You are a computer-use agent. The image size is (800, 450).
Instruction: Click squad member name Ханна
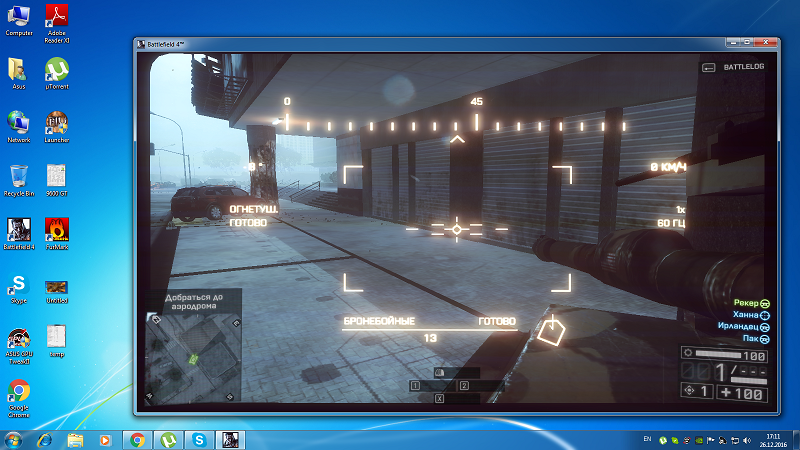click(x=745, y=315)
